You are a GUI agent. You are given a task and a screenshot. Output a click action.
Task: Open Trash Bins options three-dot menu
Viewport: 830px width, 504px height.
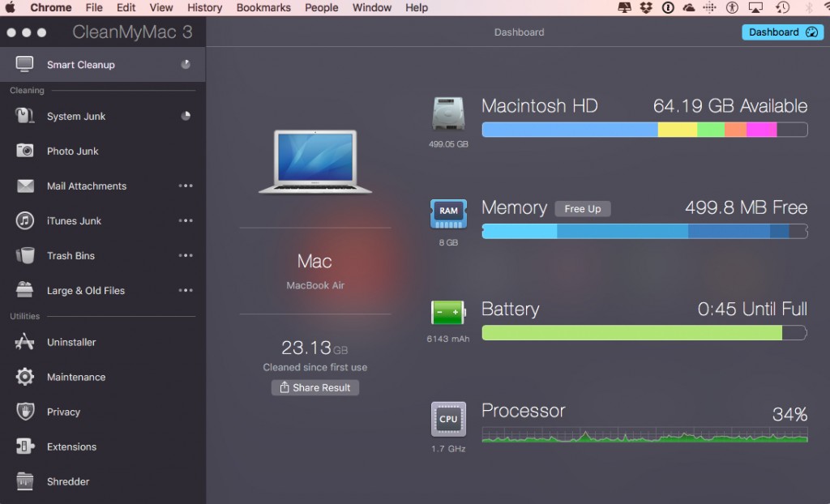(x=186, y=255)
